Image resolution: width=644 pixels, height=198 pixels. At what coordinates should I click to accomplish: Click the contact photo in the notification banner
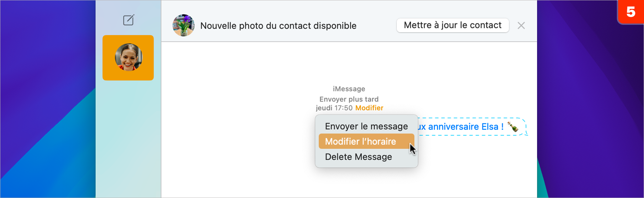[x=183, y=25]
